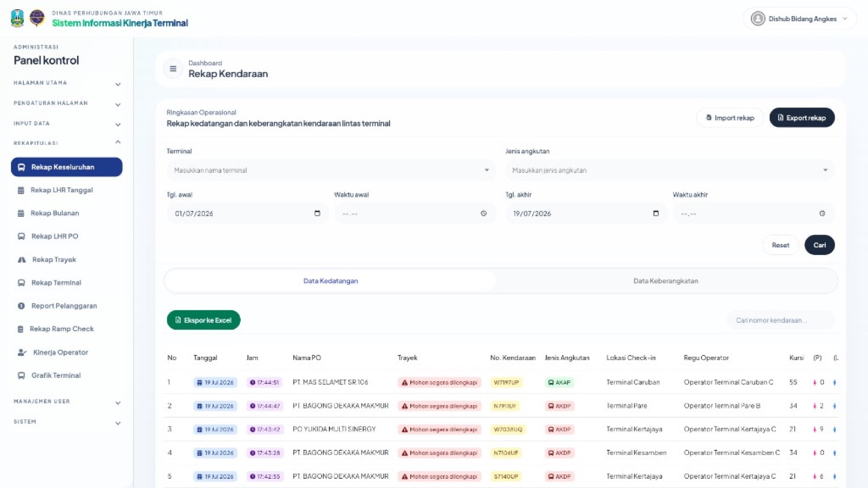The image size is (868, 488).
Task: Click the Export rekap button
Action: click(x=802, y=118)
